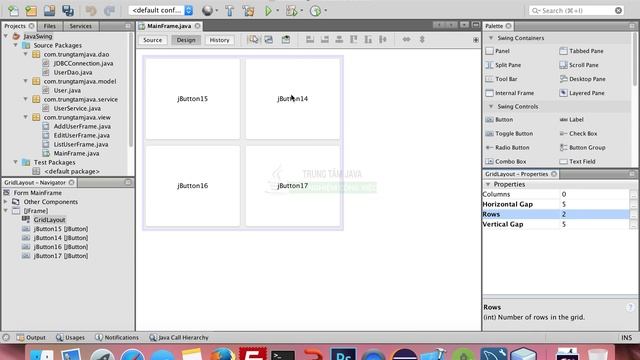
Task: Pick Panel from Swing Containers palette
Action: click(x=502, y=51)
